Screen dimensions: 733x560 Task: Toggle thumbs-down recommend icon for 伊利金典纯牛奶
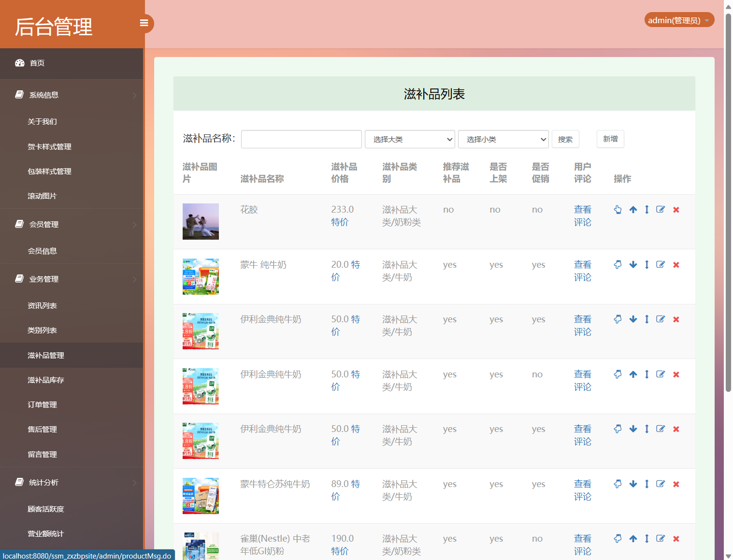click(618, 319)
